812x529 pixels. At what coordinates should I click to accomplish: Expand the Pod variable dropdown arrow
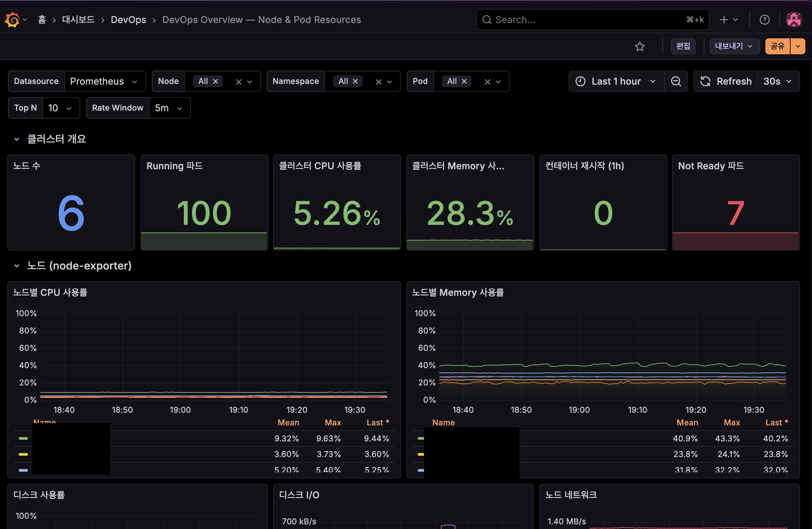pyautogui.click(x=498, y=82)
